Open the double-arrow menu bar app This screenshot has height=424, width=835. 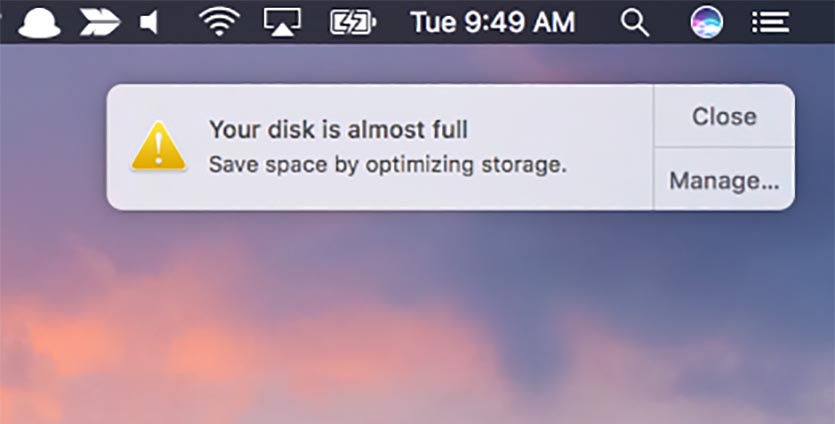pos(99,21)
